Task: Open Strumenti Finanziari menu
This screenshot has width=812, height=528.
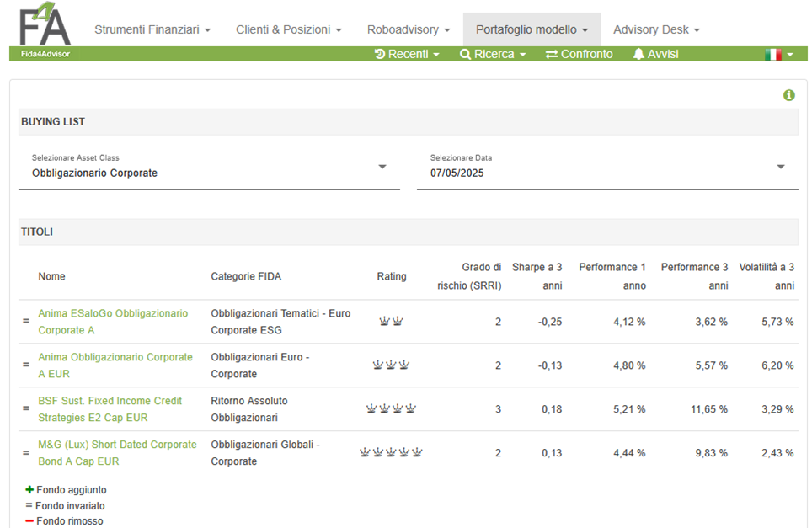Action: pyautogui.click(x=152, y=30)
